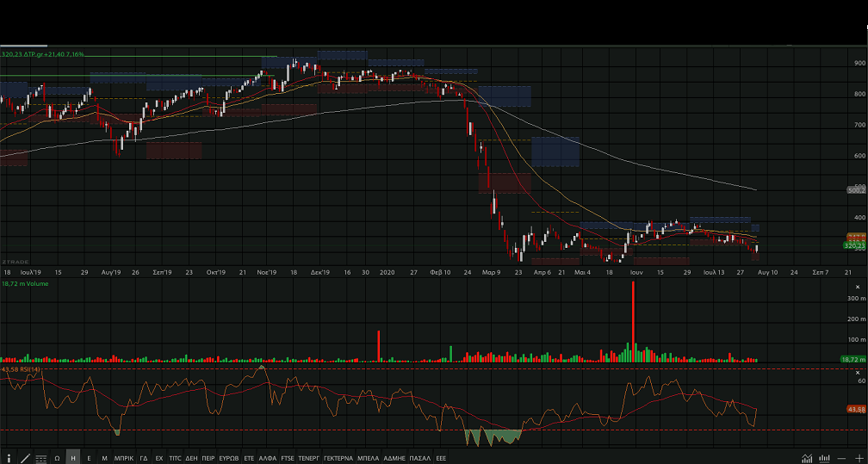The width and height of the screenshot is (868, 464).
Task: Open the ΜΠΡΙΚ symbol shortcut
Action: pyautogui.click(x=124, y=458)
